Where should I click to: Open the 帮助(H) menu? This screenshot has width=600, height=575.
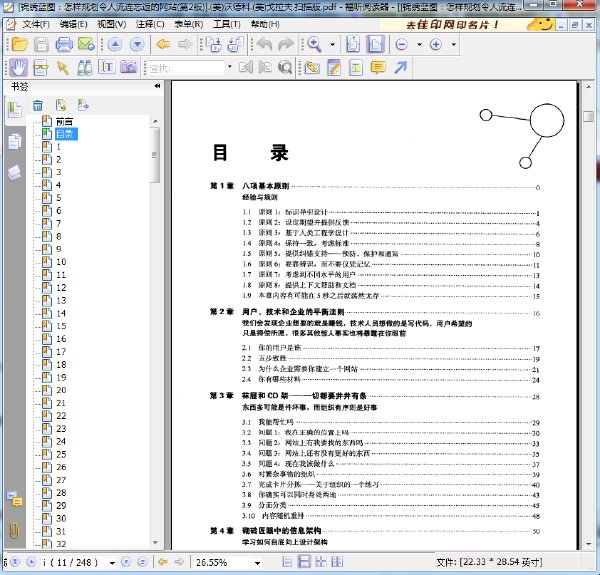tap(265, 24)
